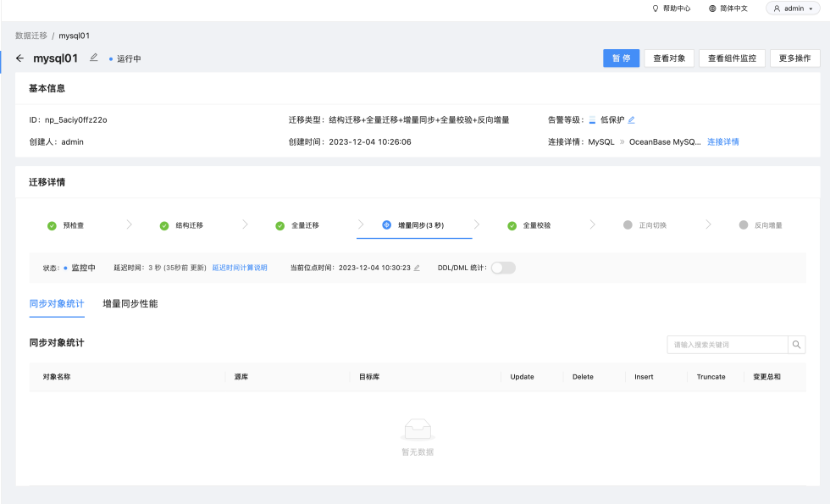Click the search magnifier icon

coord(796,345)
